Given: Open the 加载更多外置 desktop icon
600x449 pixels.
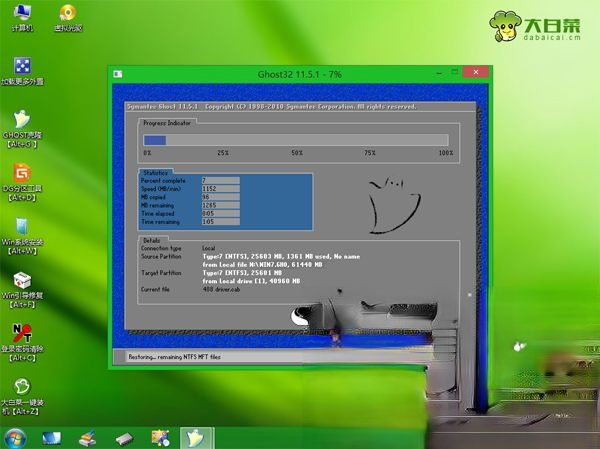Looking at the screenshot, I should pos(22,71).
